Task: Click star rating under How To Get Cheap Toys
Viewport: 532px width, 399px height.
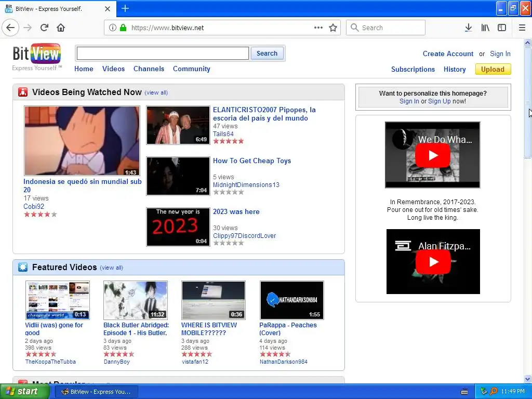Action: pos(229,192)
